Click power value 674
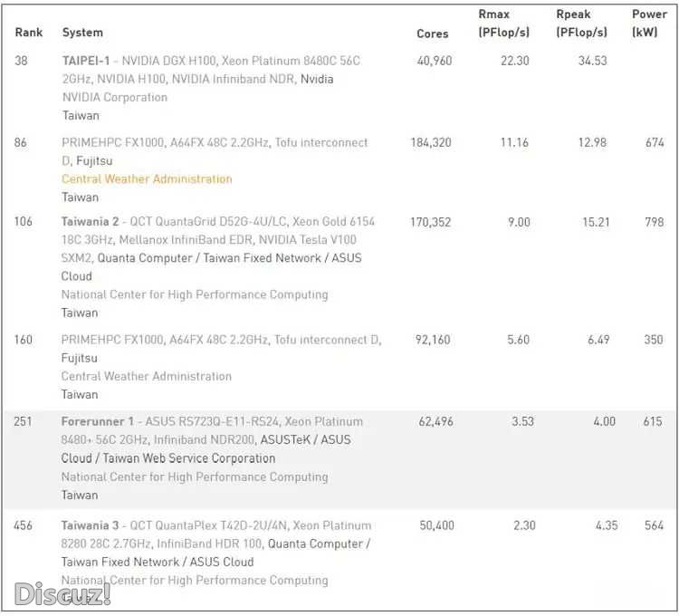Image resolution: width=679 pixels, height=616 pixels. [x=655, y=142]
